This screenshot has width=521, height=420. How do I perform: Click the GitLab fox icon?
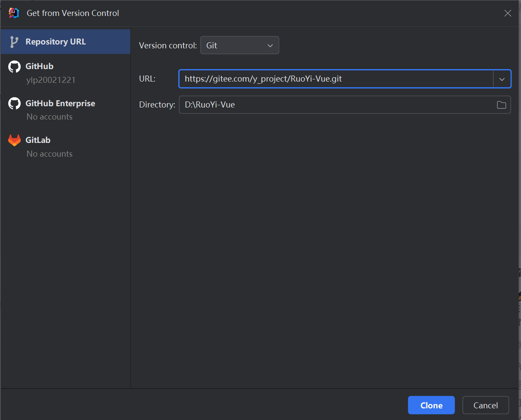pos(14,140)
